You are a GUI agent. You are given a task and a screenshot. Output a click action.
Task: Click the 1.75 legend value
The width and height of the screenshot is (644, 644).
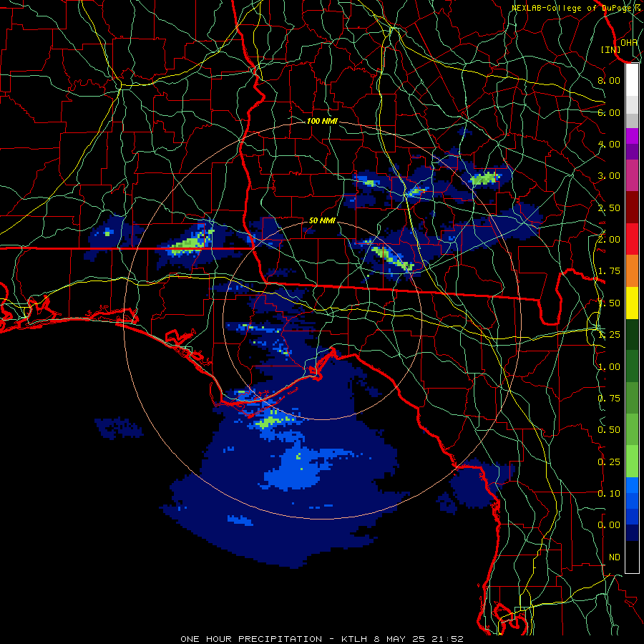(609, 271)
